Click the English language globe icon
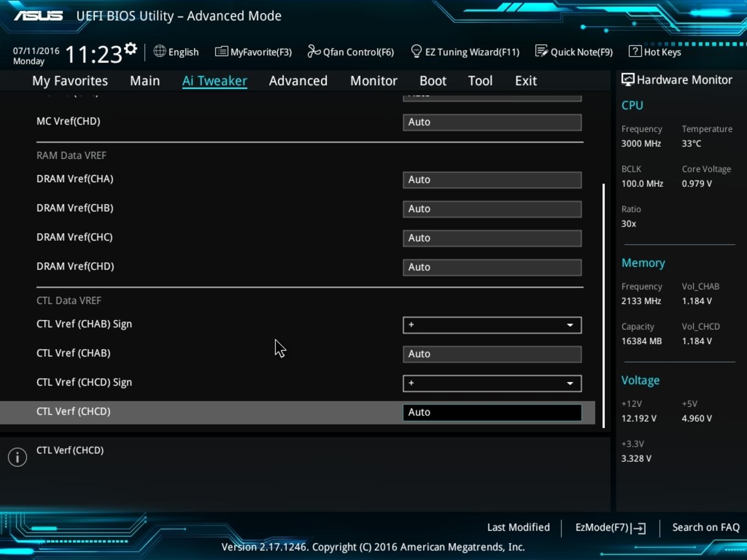Screen dimensions: 747x560 point(159,51)
